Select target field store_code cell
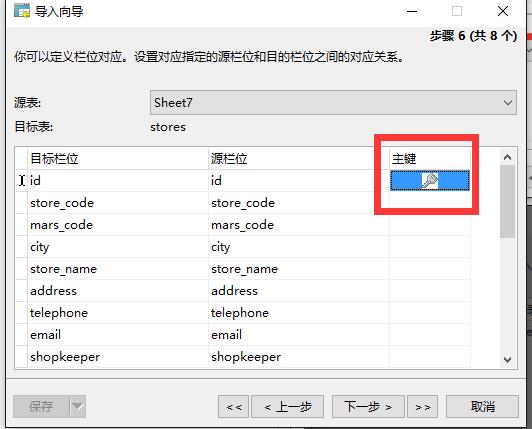Viewport: 532px width, 429px height. pos(118,203)
